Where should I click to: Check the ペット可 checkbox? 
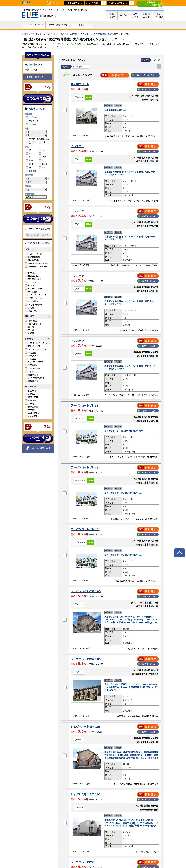[x=26, y=401]
